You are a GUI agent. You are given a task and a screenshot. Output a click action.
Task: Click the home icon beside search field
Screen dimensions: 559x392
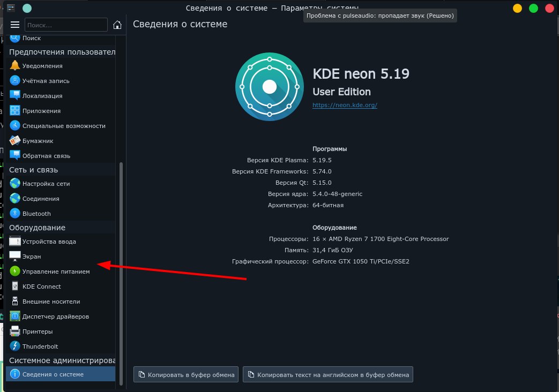coord(117,25)
